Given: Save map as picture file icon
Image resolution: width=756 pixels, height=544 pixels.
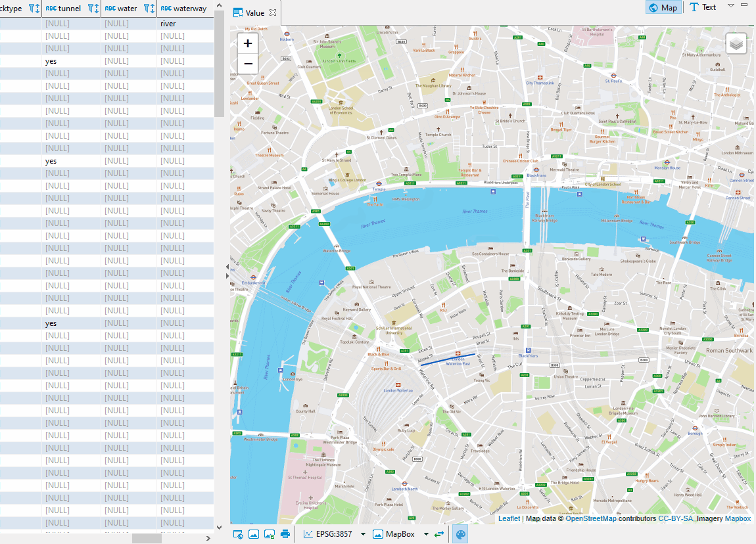Looking at the screenshot, I should [270, 534].
